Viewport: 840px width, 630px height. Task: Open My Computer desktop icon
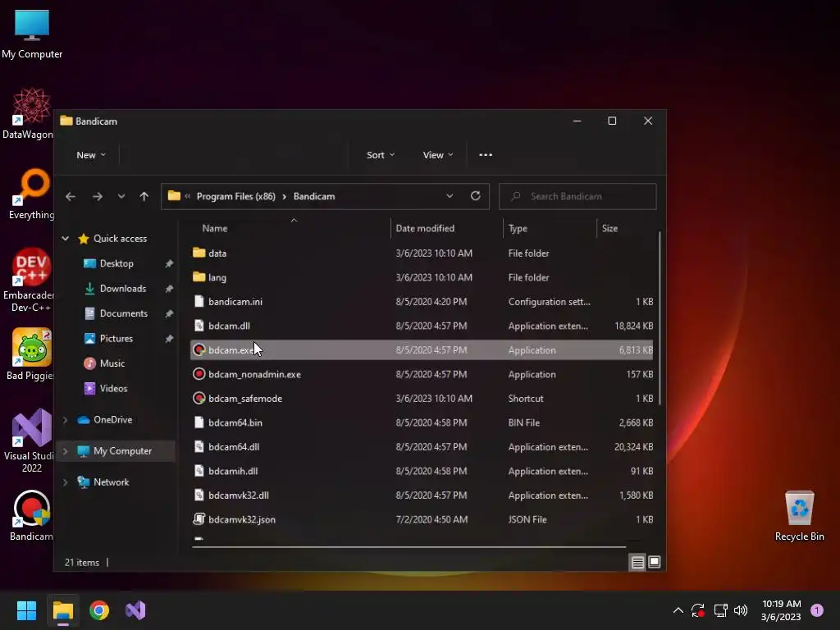(x=32, y=33)
